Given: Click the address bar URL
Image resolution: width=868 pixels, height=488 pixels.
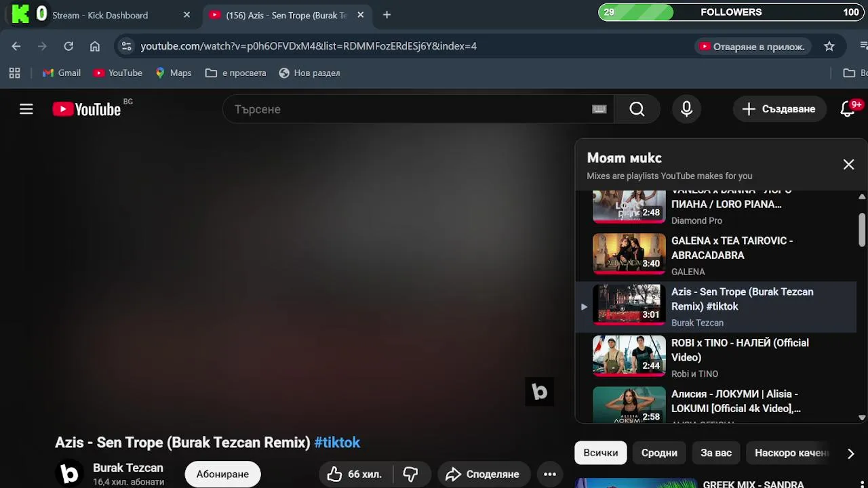Looking at the screenshot, I should 309,46.
